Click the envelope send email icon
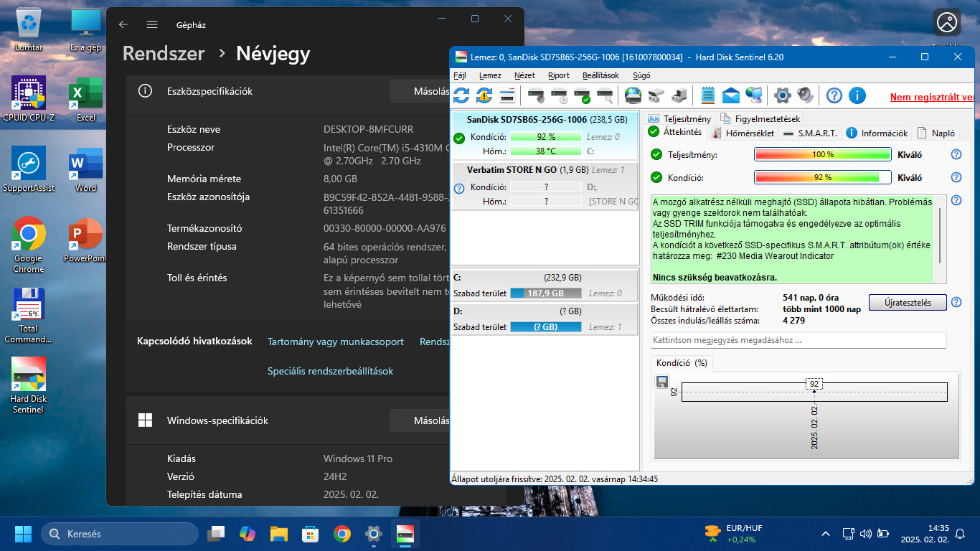This screenshot has height=551, width=980. 731,95
